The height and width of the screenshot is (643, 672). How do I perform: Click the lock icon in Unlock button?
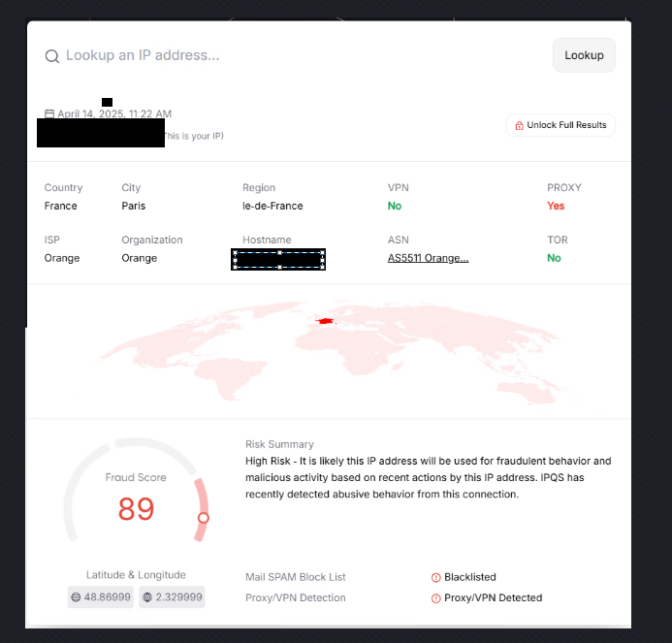coord(520,126)
